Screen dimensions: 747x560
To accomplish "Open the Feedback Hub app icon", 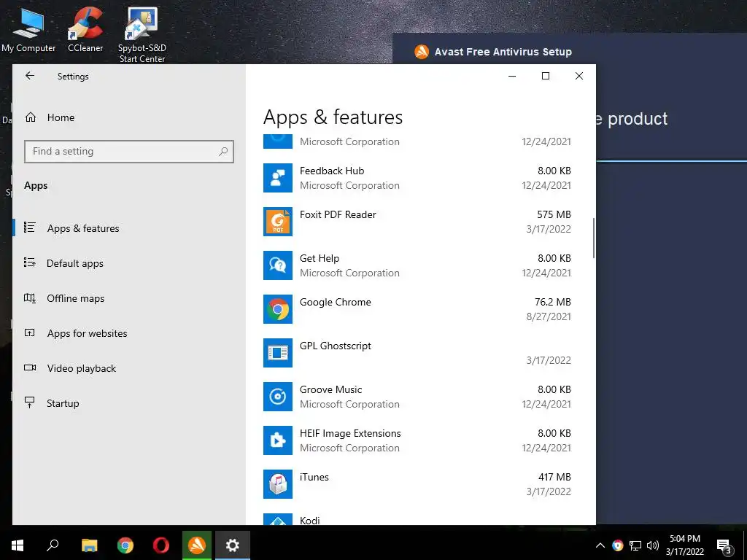I will click(x=278, y=178).
